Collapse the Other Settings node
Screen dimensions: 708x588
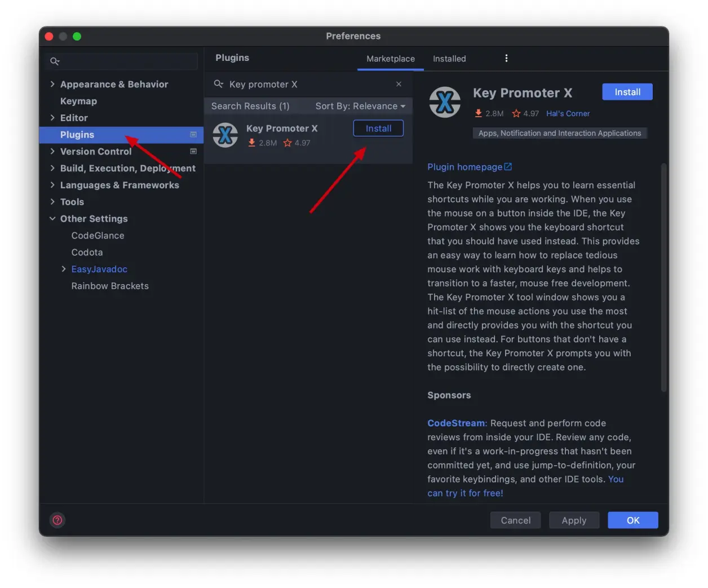52,219
